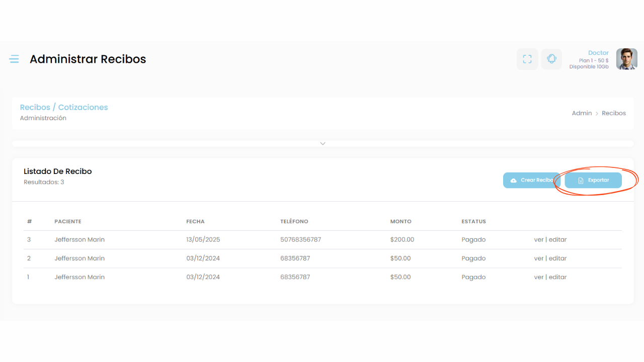Edit receipt number 2
This screenshot has height=362, width=644.
557,258
